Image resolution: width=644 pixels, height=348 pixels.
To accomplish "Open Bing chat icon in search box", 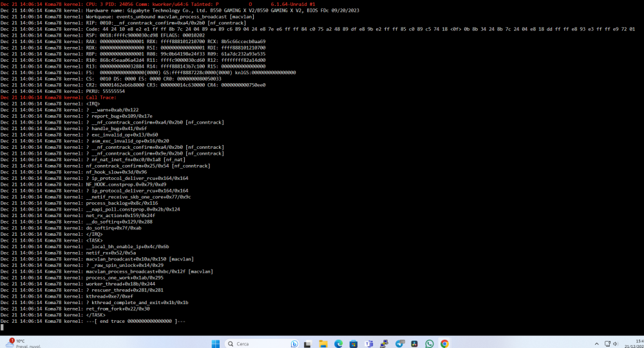I will tap(294, 343).
